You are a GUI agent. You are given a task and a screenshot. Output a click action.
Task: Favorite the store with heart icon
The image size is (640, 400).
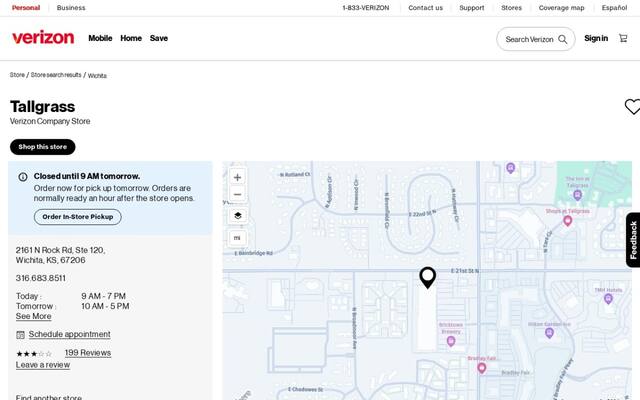click(x=632, y=107)
